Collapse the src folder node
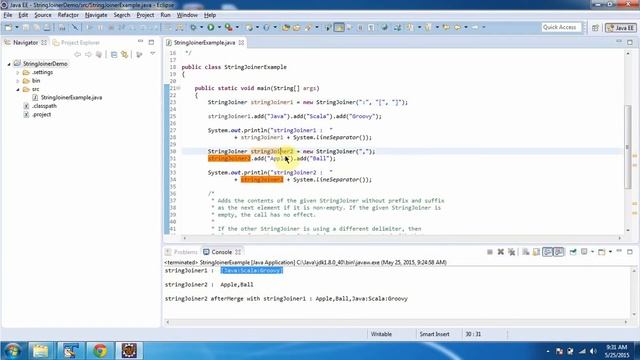The height and width of the screenshot is (360, 640). pyautogui.click(x=18, y=89)
